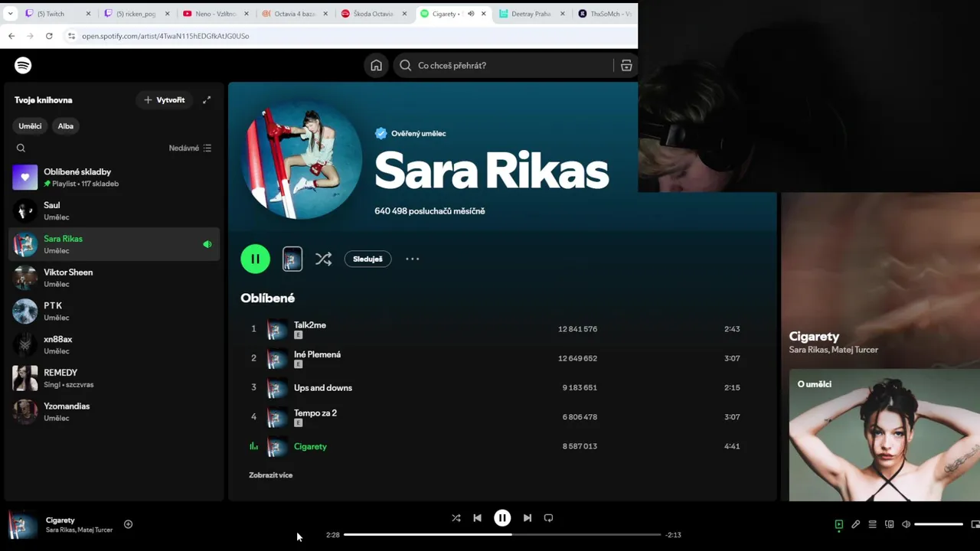The width and height of the screenshot is (980, 551).
Task: Open Saul artist in library
Action: tap(115, 211)
